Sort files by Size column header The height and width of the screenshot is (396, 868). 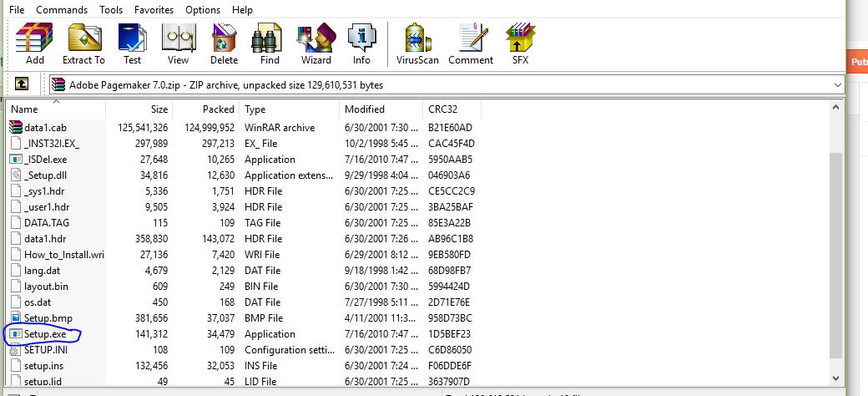pyautogui.click(x=139, y=109)
